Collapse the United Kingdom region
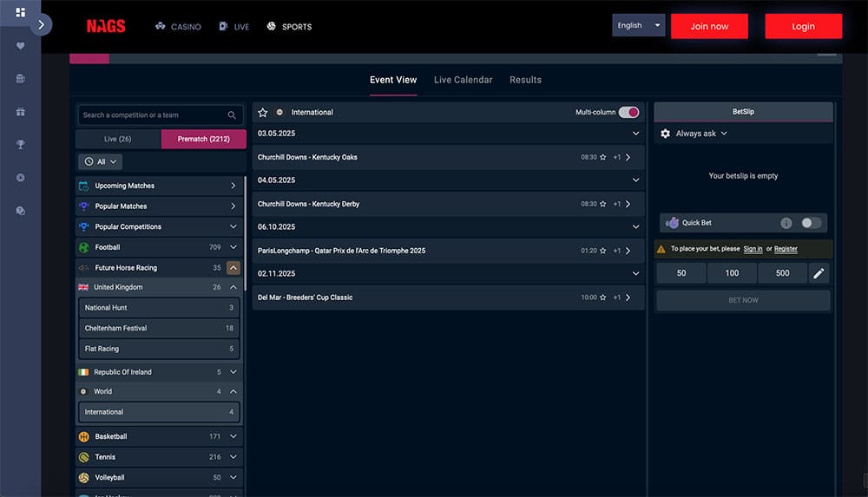The image size is (868, 497). coord(233,287)
